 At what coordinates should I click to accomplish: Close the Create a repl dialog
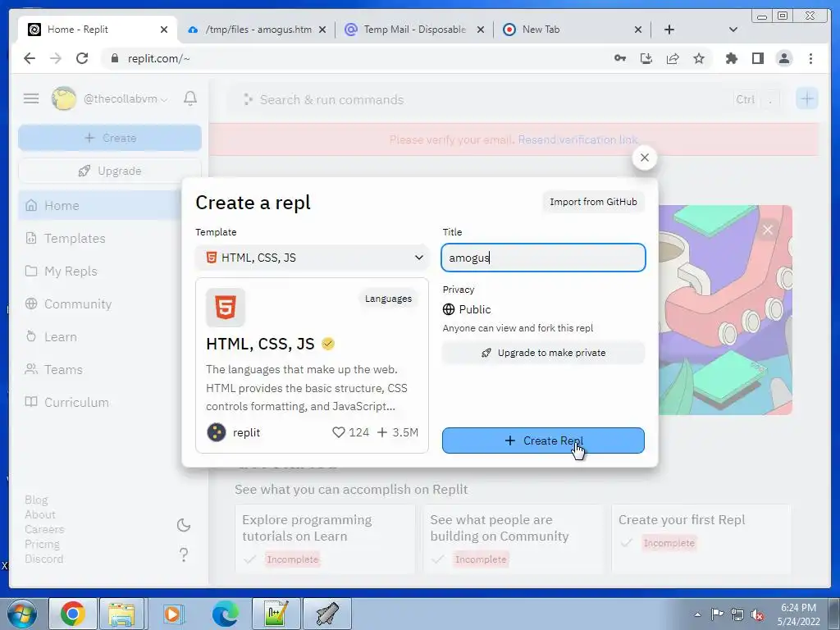tap(645, 157)
